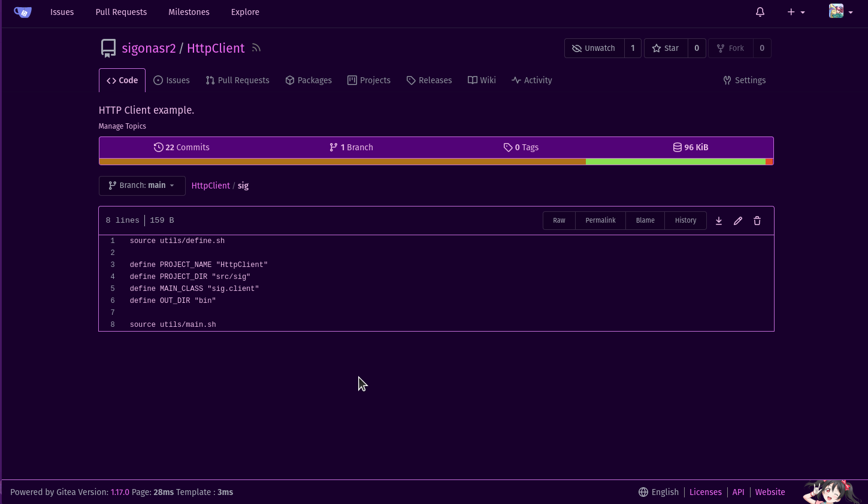Unwatch this repository
This screenshot has width=868, height=504.
coord(594,48)
